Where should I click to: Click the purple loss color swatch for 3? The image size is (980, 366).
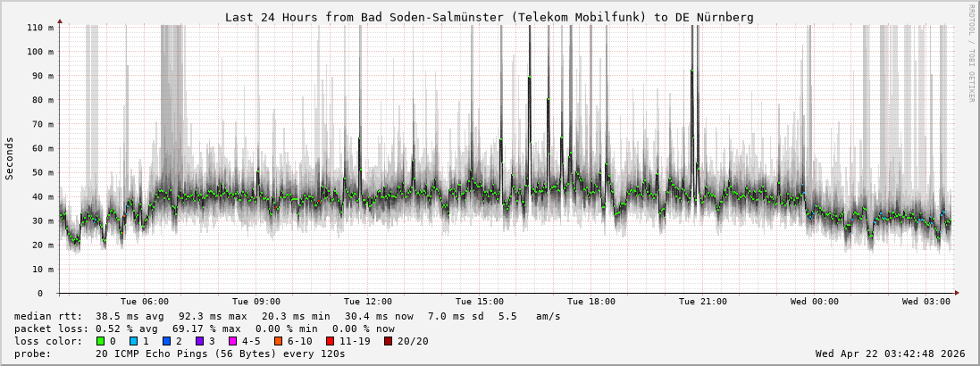click(199, 341)
